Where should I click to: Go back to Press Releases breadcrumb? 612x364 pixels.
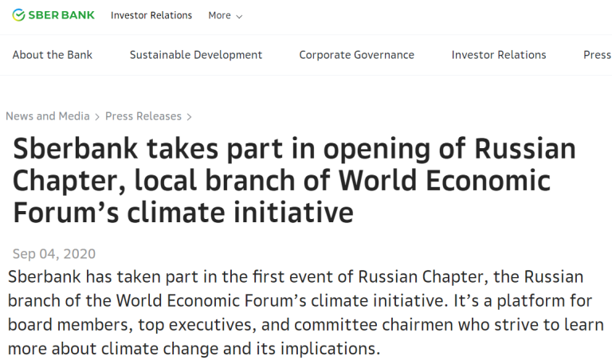(143, 116)
